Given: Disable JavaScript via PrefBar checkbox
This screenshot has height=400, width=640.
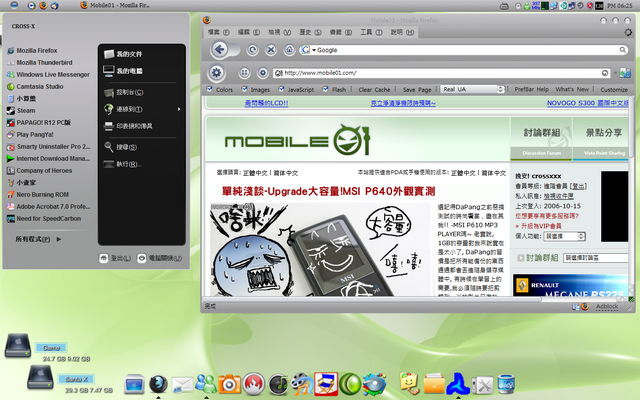Looking at the screenshot, I should point(281,89).
